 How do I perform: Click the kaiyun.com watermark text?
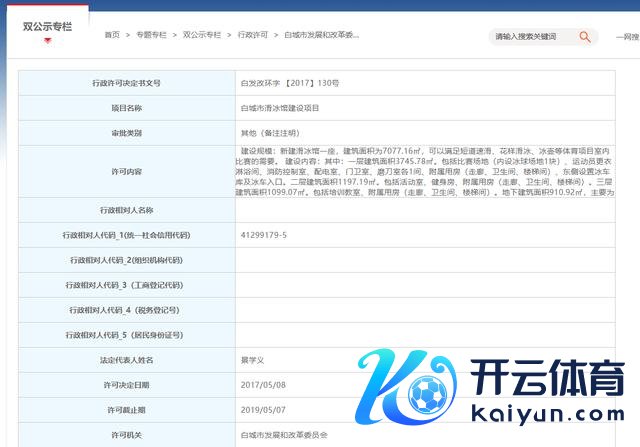click(x=545, y=411)
